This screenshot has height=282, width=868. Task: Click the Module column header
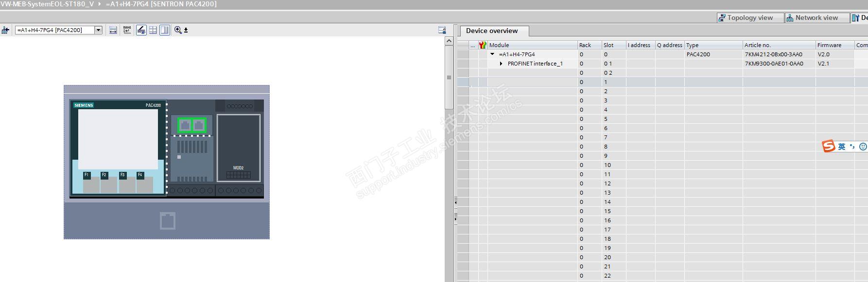532,45
